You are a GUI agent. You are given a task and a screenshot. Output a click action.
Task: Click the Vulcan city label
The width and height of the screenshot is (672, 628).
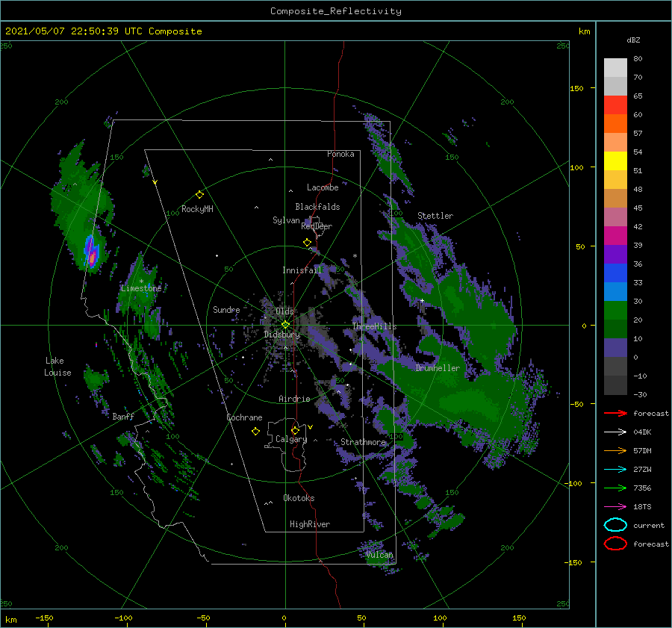click(x=379, y=555)
